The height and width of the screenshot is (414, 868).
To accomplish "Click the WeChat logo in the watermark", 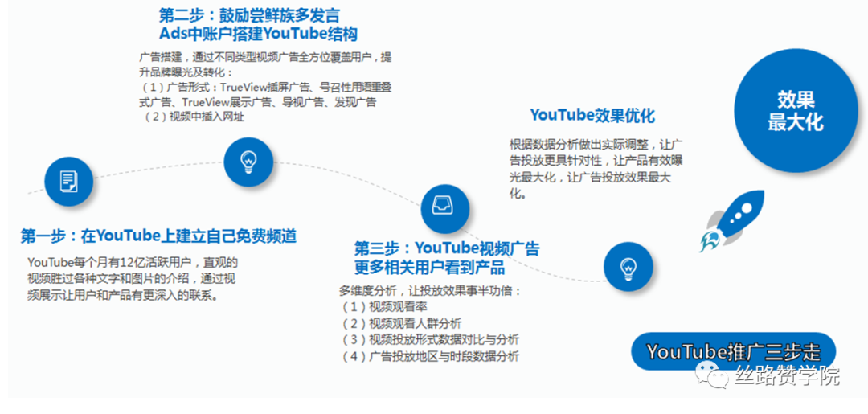I will coord(710,372).
